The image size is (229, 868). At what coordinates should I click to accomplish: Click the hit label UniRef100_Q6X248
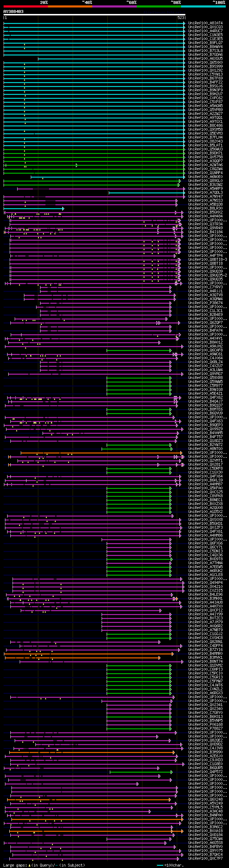tap(205, 800)
